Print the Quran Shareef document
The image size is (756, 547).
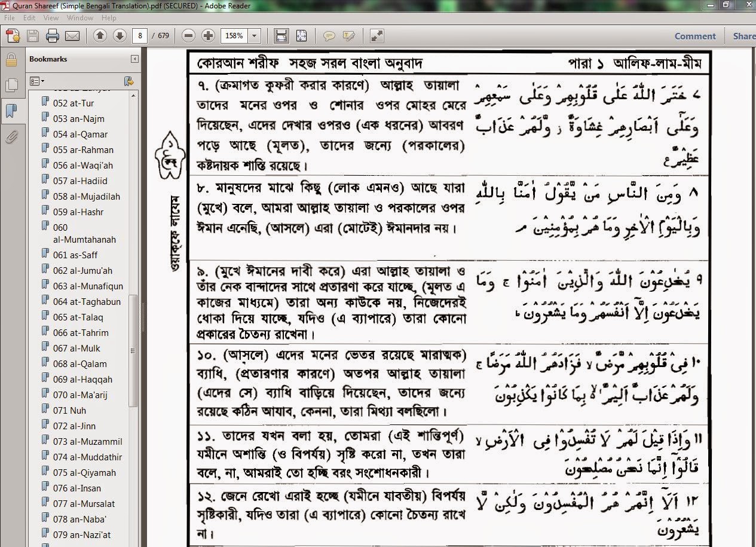53,36
